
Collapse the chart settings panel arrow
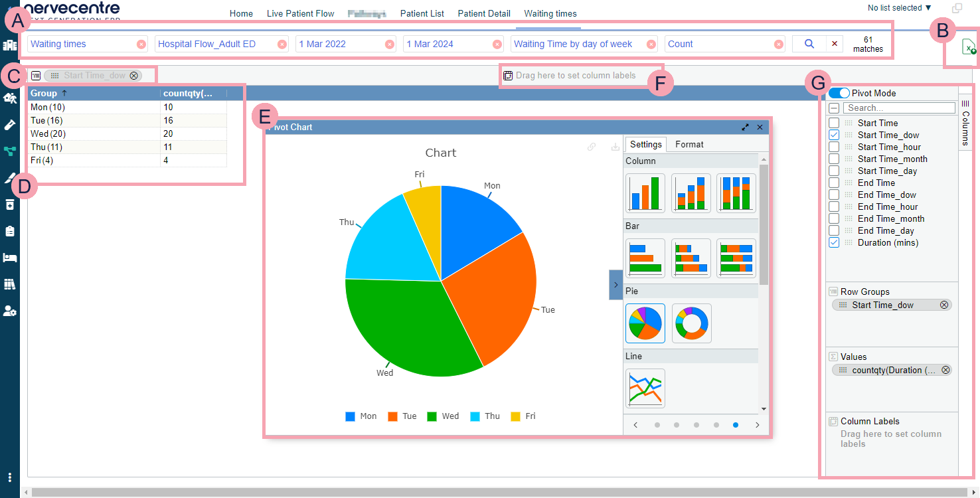pos(615,285)
